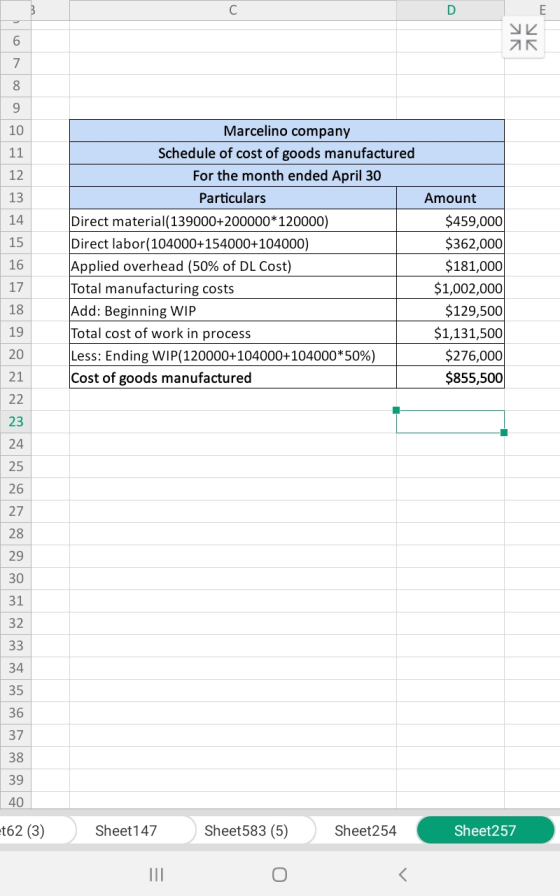The width and height of the screenshot is (560, 896).
Task: Switch to the Sheet583 (5) tab
Action: pos(246,830)
